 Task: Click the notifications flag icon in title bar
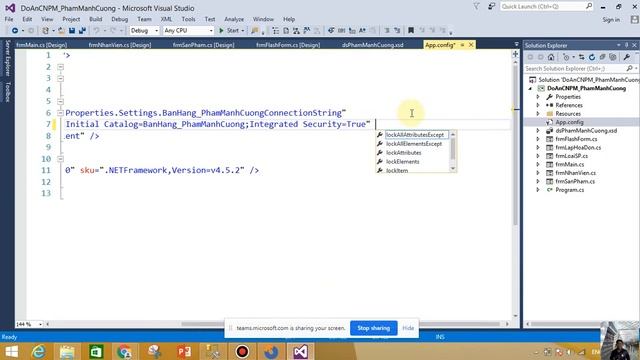476,6
